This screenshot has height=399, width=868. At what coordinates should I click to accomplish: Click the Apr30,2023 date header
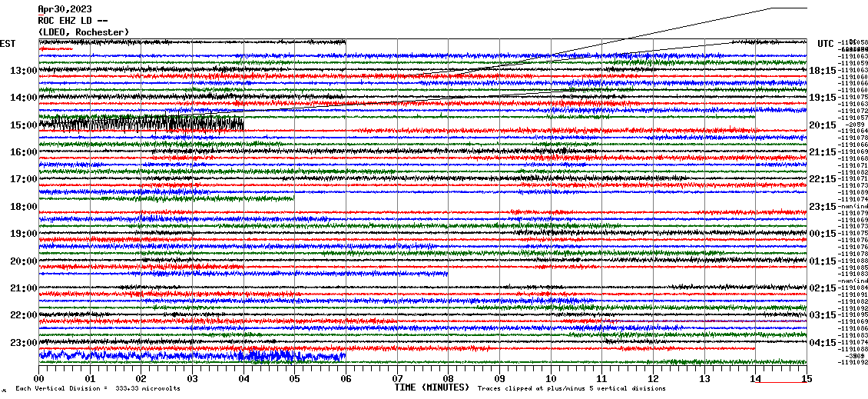pyautogui.click(x=63, y=9)
